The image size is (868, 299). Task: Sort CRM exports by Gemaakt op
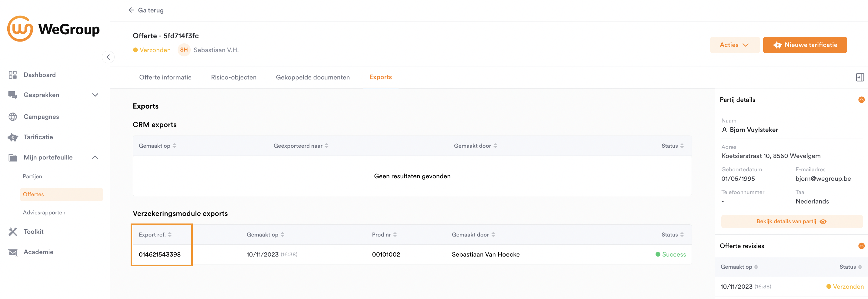click(174, 146)
